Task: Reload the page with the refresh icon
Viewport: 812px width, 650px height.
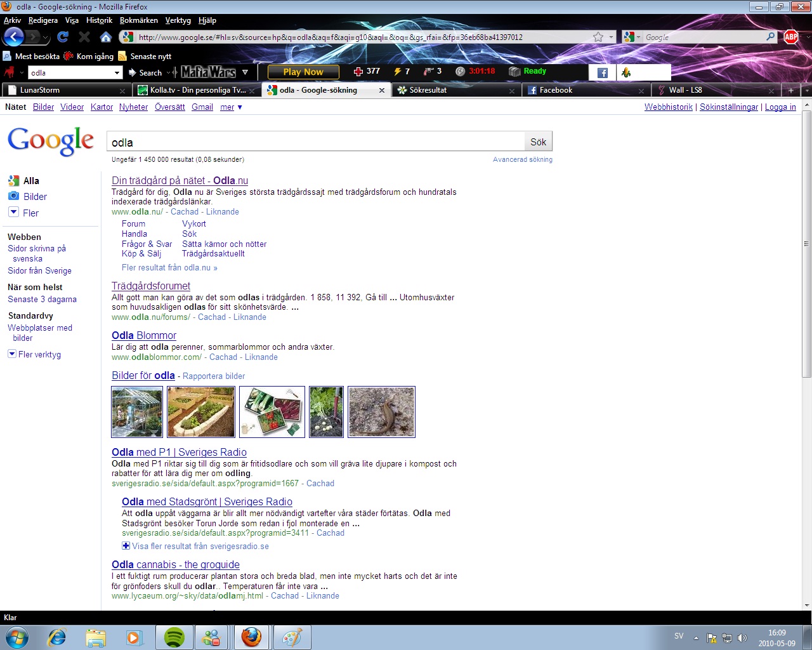Action: pyautogui.click(x=62, y=37)
